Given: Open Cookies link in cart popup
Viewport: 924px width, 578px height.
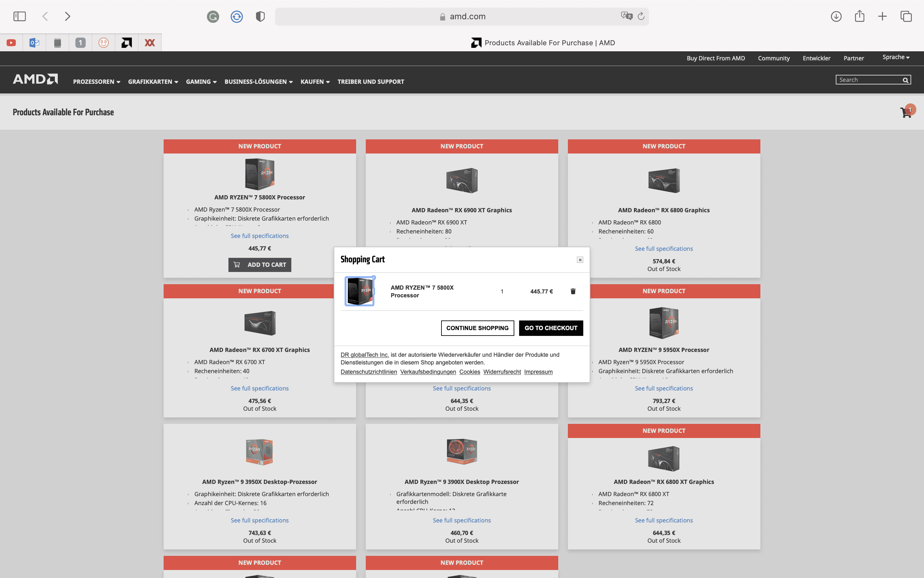Looking at the screenshot, I should click(x=469, y=372).
